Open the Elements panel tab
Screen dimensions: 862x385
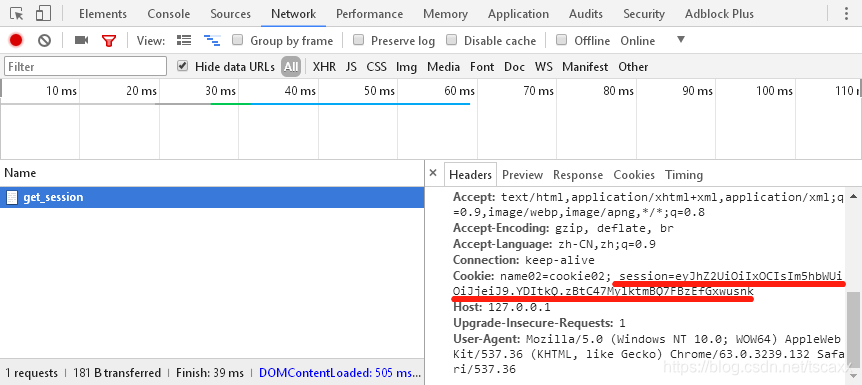click(x=103, y=14)
